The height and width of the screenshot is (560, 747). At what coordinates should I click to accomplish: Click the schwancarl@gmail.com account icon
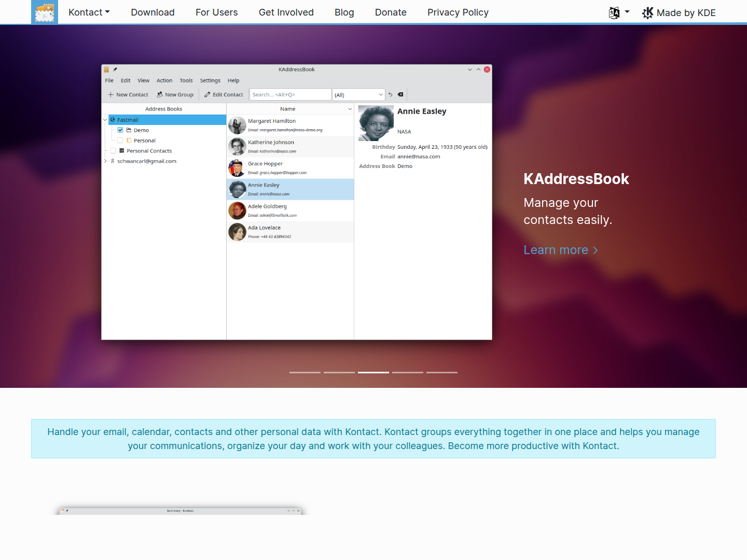[x=113, y=161]
